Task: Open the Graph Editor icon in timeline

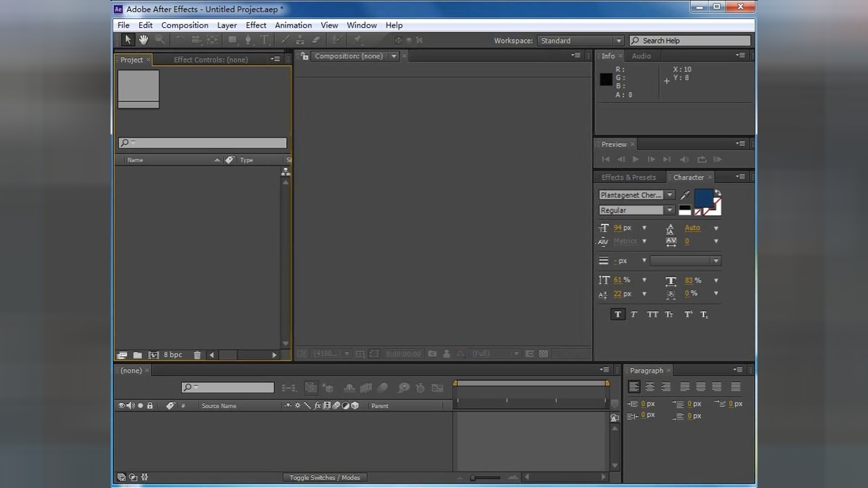Action: coord(437,388)
